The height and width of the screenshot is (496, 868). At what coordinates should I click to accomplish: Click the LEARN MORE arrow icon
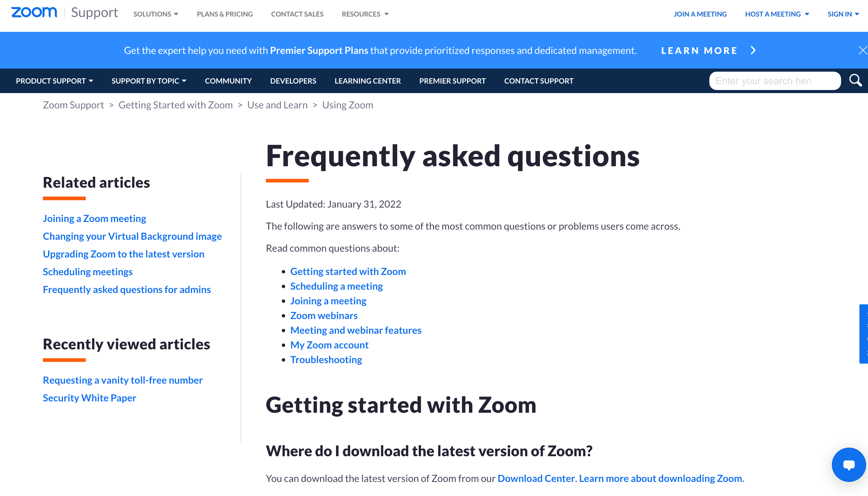coord(753,51)
